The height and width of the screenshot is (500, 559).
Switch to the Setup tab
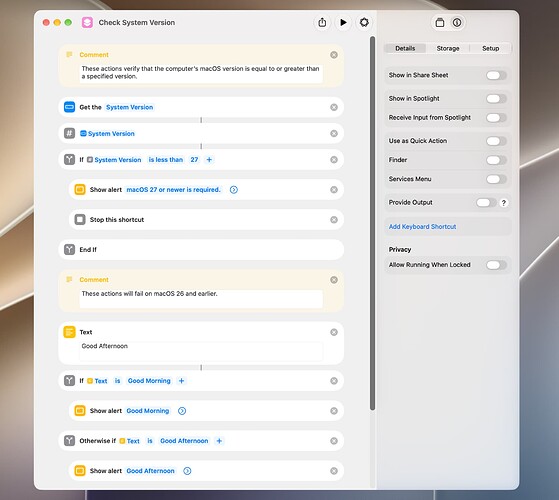point(491,48)
